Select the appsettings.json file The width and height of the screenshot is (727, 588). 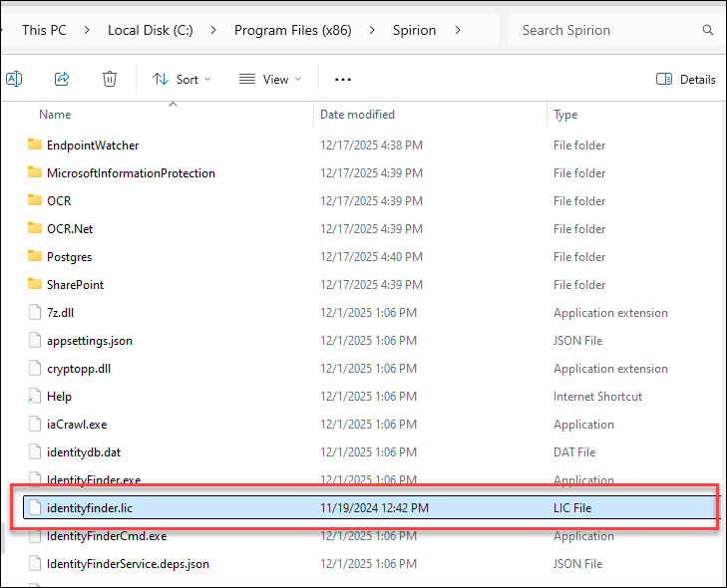pos(89,341)
